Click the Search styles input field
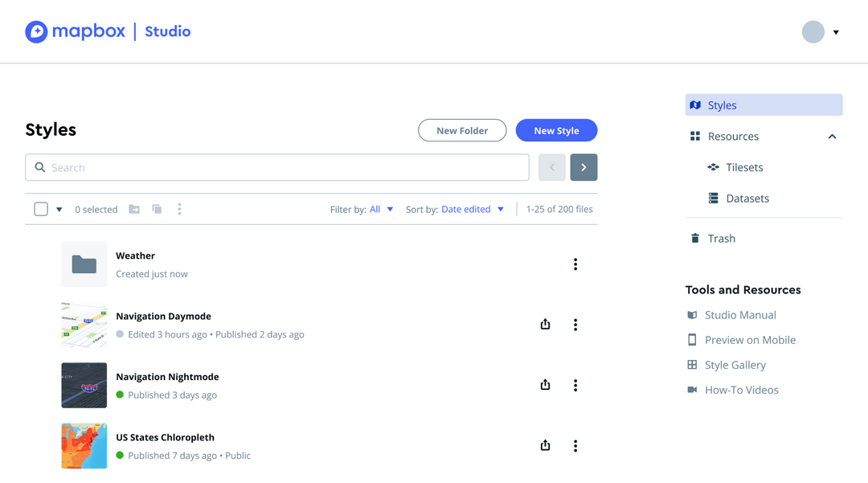Image resolution: width=868 pixels, height=483 pixels. point(277,167)
